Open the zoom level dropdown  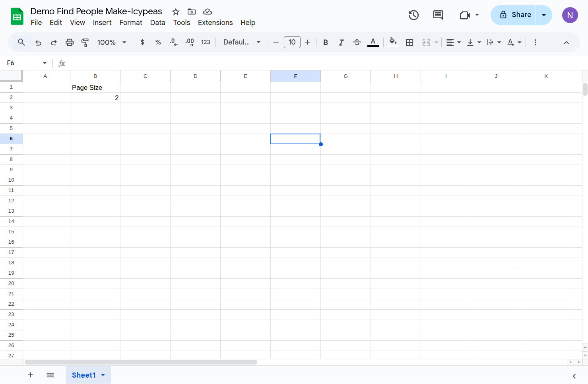[x=112, y=42]
